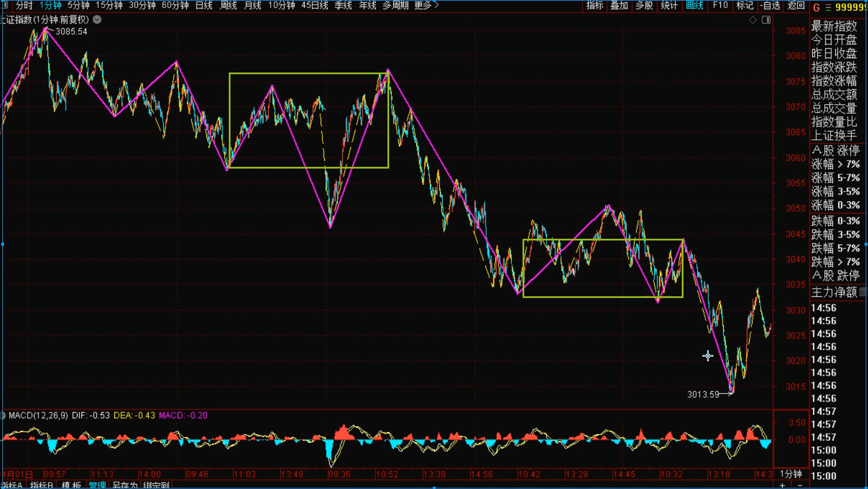Screen dimensions: 868x489
Task: Switch to 季线 quarterly chart
Action: pos(343,5)
